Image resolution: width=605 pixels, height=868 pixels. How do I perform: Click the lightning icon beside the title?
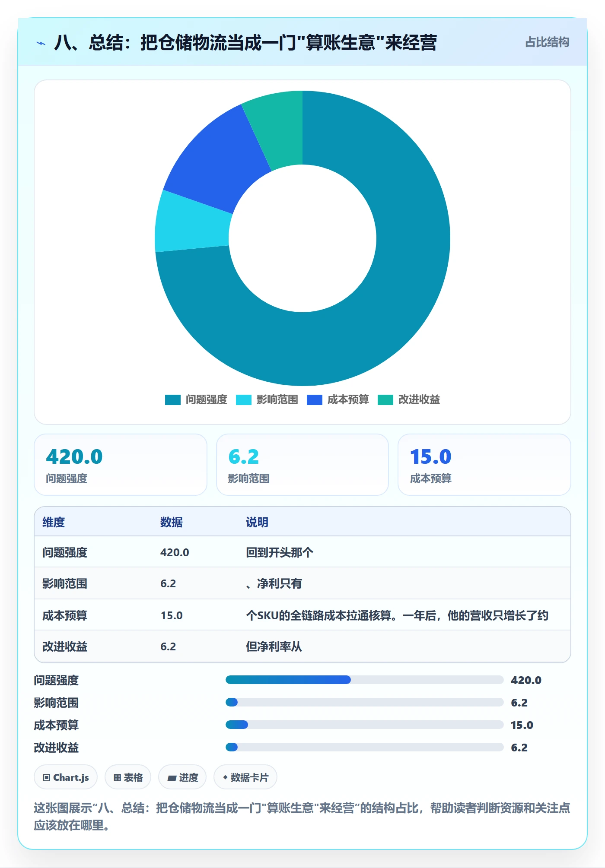pos(41,43)
